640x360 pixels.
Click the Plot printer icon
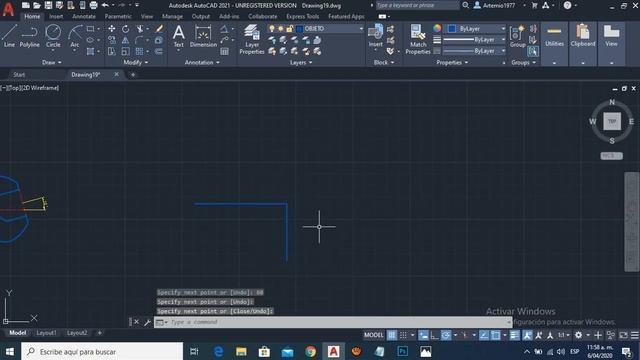[x=93, y=5]
